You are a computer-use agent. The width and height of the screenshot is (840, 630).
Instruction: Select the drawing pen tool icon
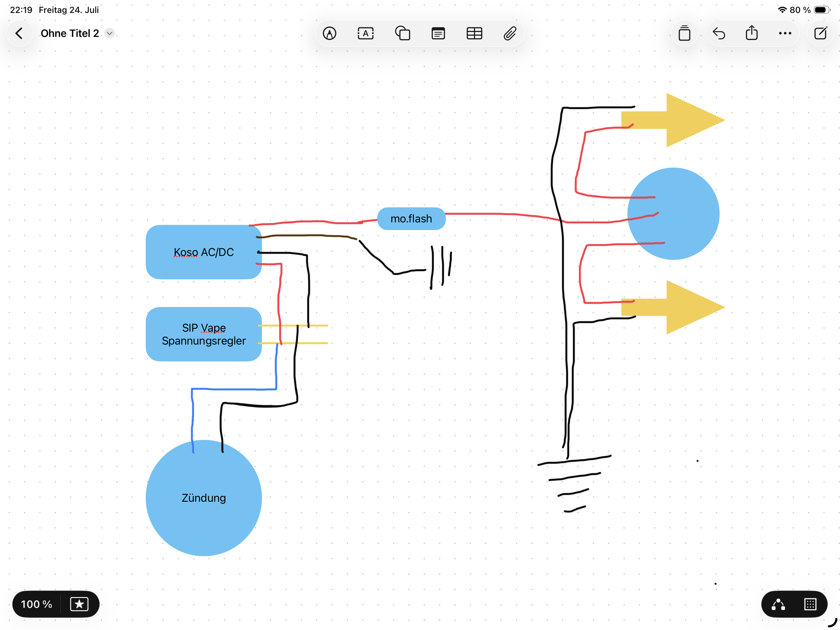tap(329, 34)
